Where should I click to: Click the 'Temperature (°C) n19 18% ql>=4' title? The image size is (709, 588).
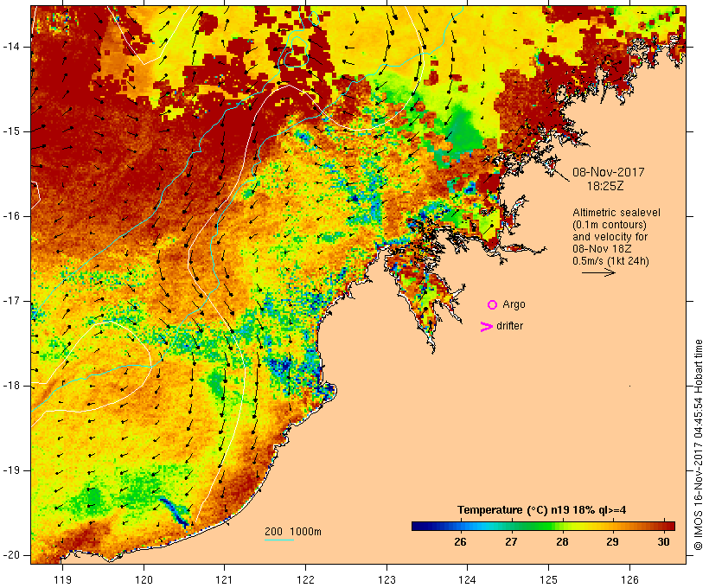point(542,510)
